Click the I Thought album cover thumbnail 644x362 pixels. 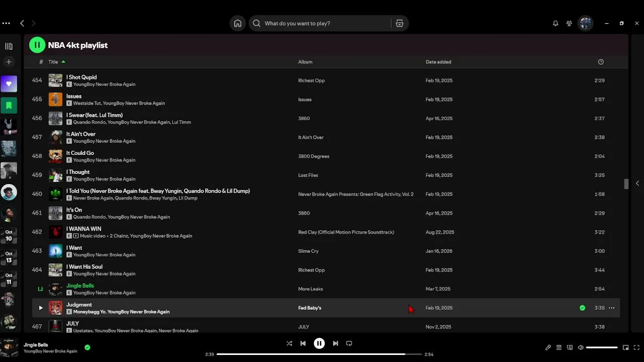coord(55,175)
